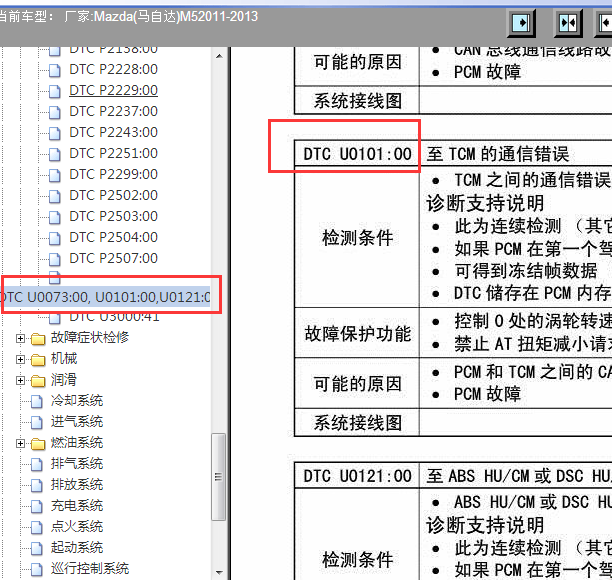612x580 pixels.
Task: Click the expand-right-pane arrow toolbar button
Action: (x=521, y=23)
